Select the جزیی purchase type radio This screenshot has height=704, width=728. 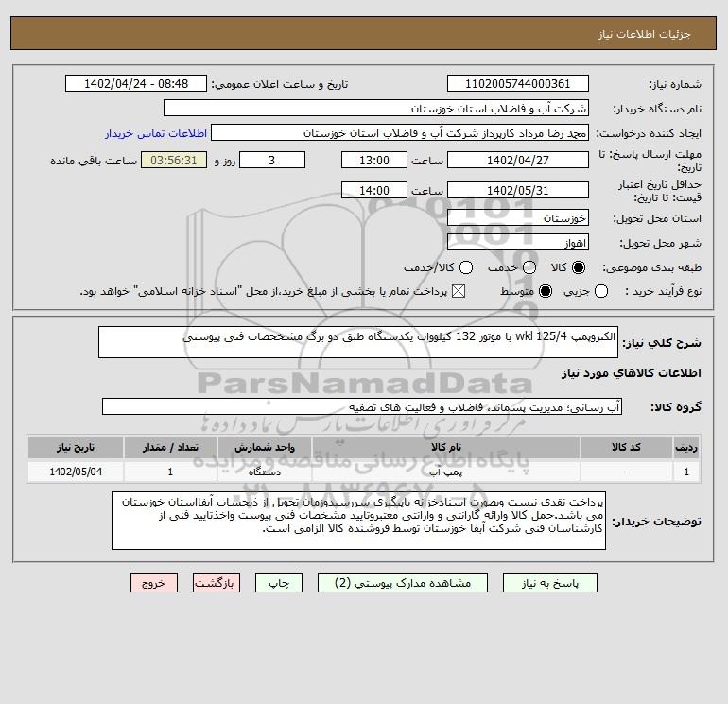(x=600, y=291)
